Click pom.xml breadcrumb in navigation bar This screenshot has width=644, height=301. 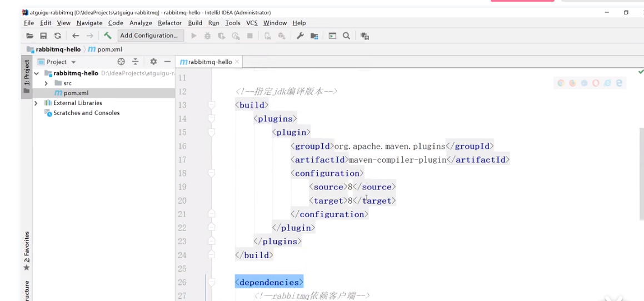pyautogui.click(x=105, y=49)
